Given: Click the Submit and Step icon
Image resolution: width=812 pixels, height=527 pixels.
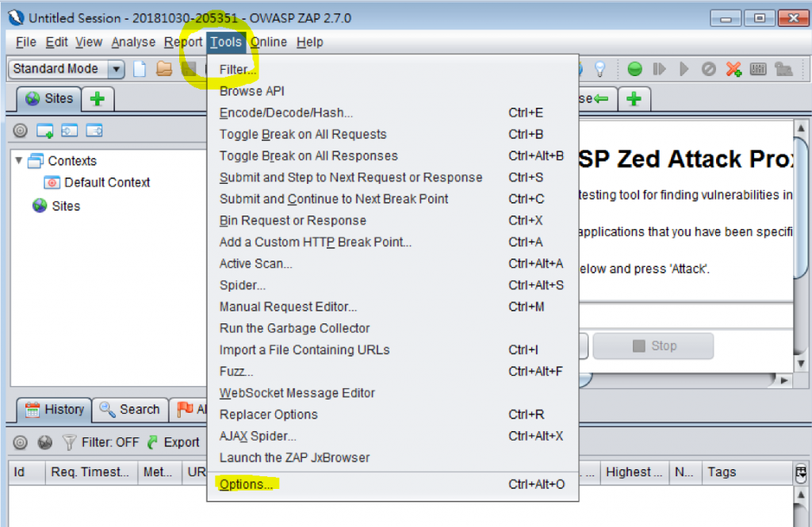Looking at the screenshot, I should pyautogui.click(x=659, y=69).
